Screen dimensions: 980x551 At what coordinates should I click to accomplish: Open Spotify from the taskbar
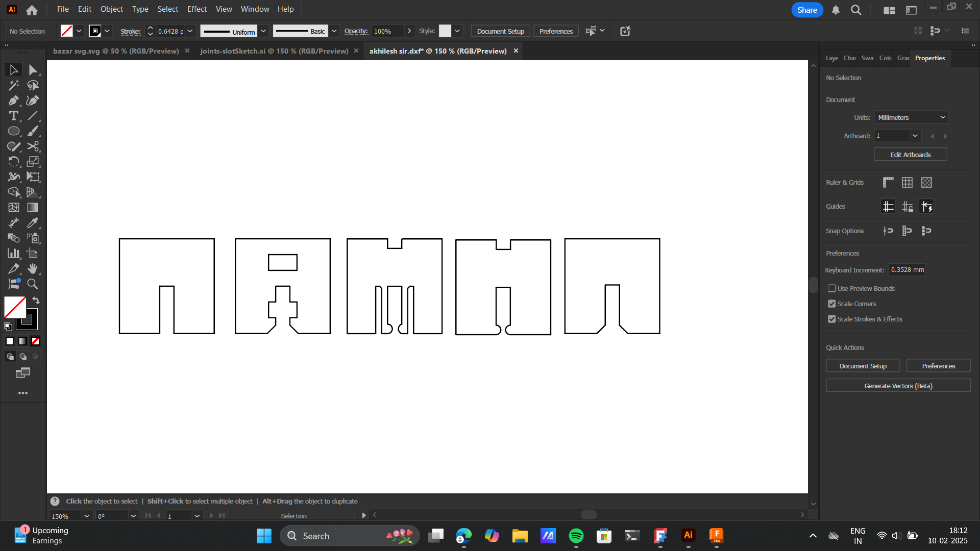click(576, 536)
